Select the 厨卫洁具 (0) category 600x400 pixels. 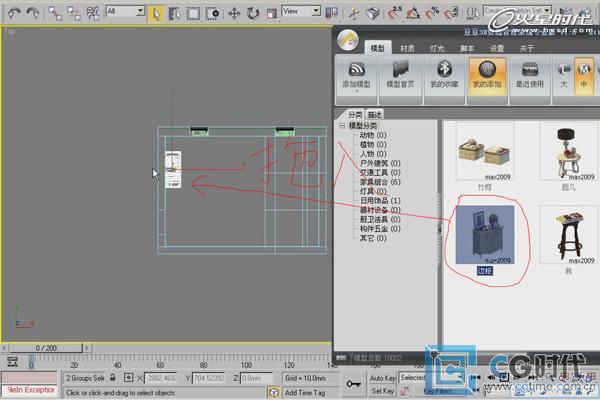(x=380, y=219)
